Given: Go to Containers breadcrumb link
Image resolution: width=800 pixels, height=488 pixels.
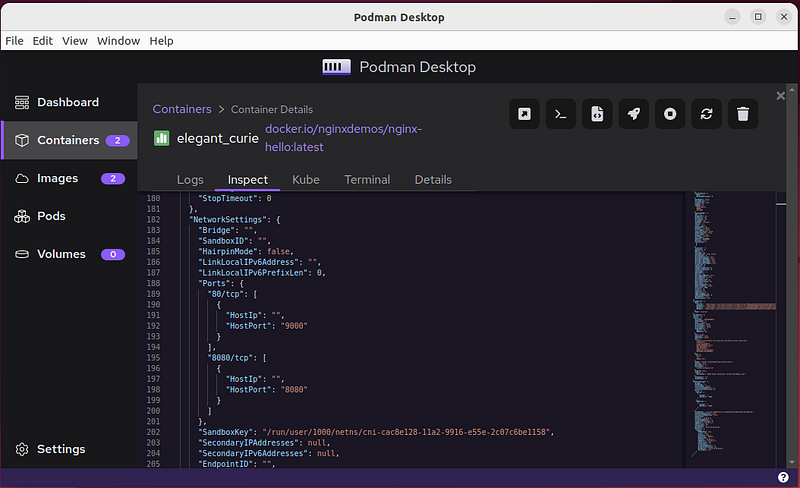Looking at the screenshot, I should 182,109.
